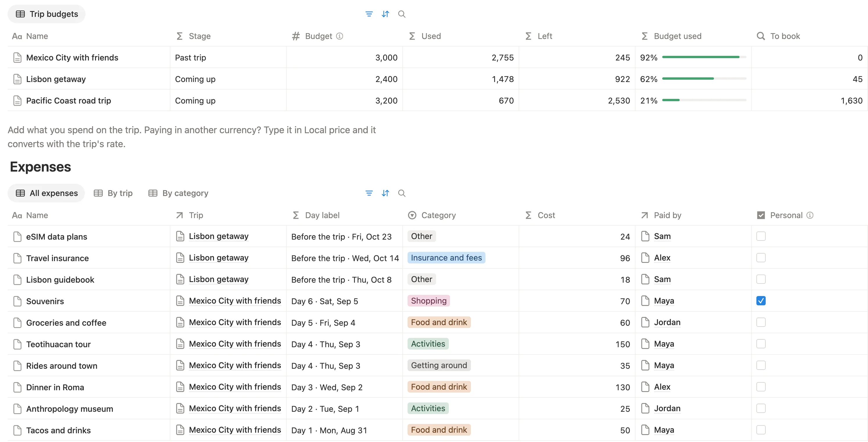Open Maya link in Teotihuacan tour row
The width and height of the screenshot is (868, 442).
coord(664,344)
